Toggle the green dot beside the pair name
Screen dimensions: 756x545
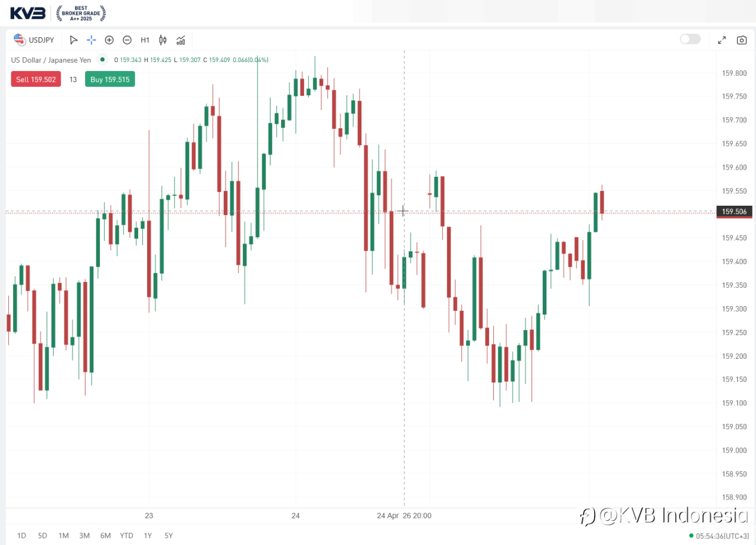(x=103, y=60)
